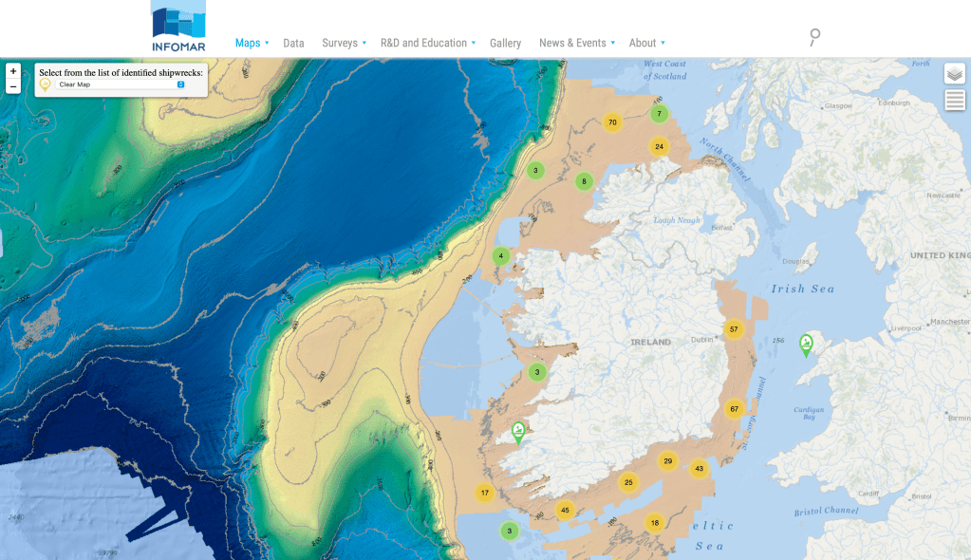Expand the cluster marker labeled 57

(733, 329)
